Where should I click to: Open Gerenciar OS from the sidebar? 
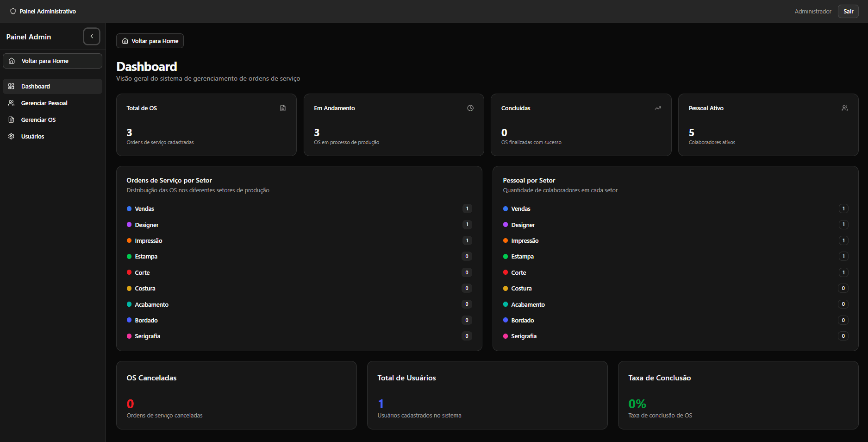pos(38,120)
